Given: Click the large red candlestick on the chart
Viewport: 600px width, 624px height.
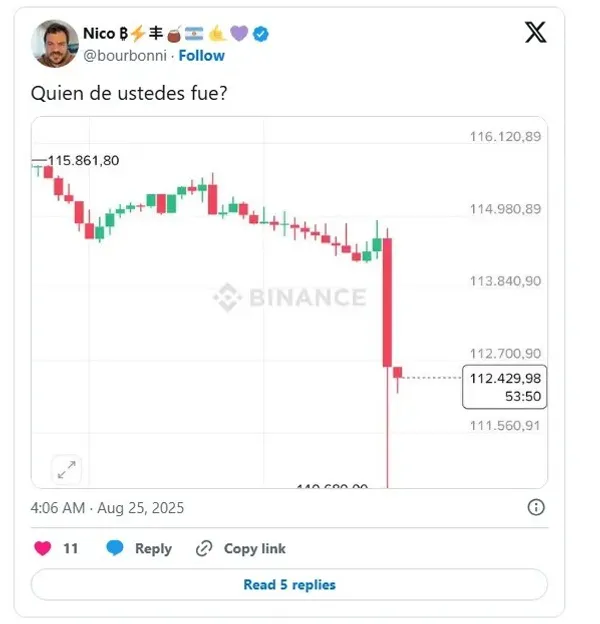Looking at the screenshot, I should 387,302.
